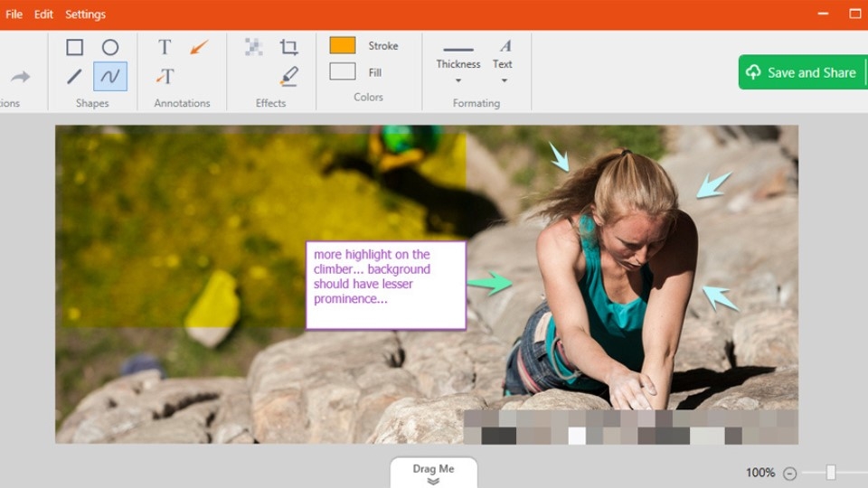Screen dimensions: 868x488
Task: Select the straight line tool
Action: (75, 77)
